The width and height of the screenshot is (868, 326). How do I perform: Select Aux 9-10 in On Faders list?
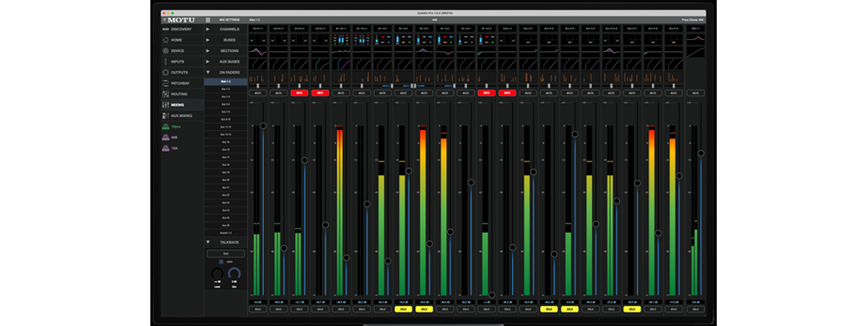click(x=226, y=120)
